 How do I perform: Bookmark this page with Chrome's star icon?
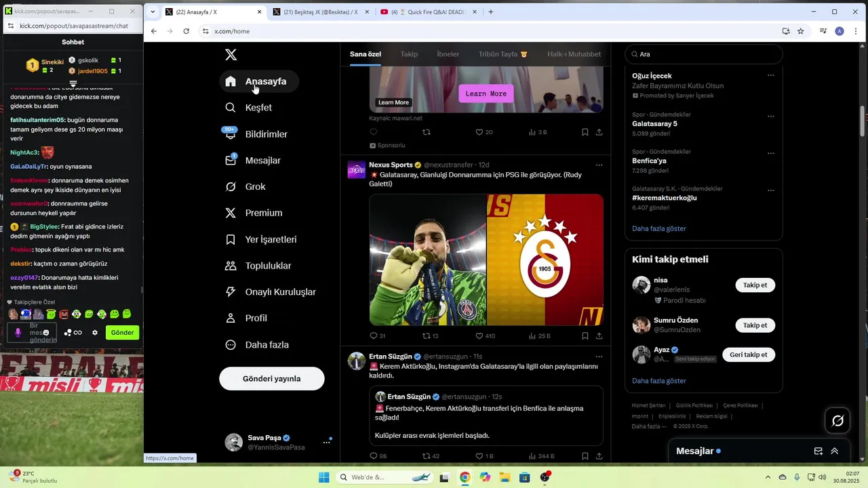(x=801, y=31)
